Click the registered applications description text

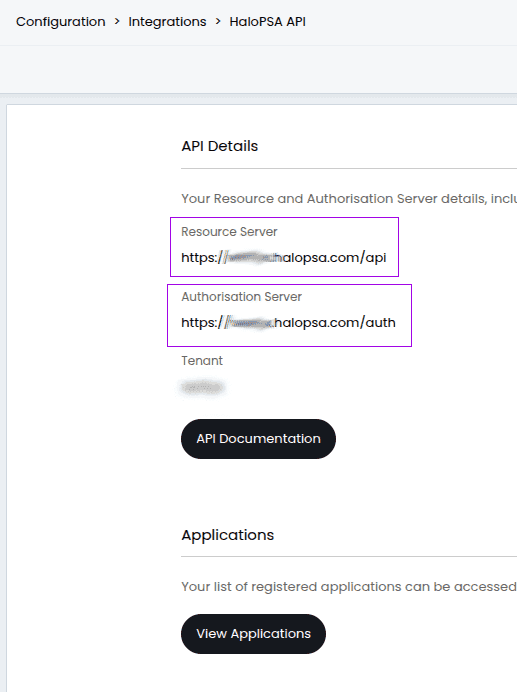[349, 587]
